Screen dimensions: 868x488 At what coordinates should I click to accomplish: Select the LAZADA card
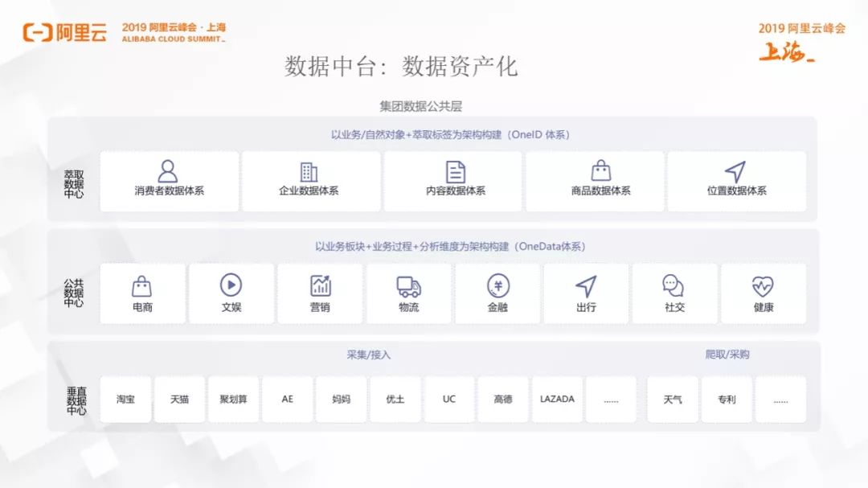557,399
